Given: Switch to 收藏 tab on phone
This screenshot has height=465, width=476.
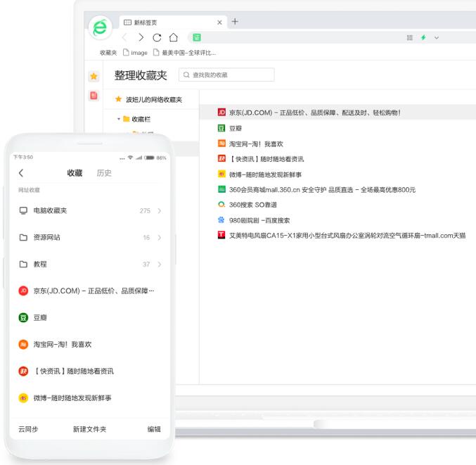Looking at the screenshot, I should [x=75, y=173].
